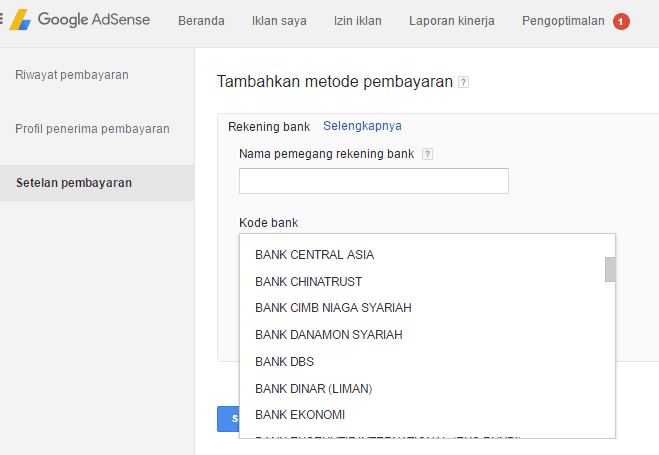Image resolution: width=659 pixels, height=455 pixels.
Task: Click the Google AdSense wordmark
Action: (94, 19)
